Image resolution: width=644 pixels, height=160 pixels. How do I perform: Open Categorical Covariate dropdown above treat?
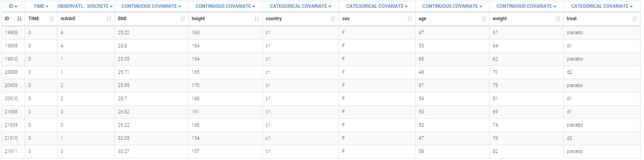click(x=602, y=6)
